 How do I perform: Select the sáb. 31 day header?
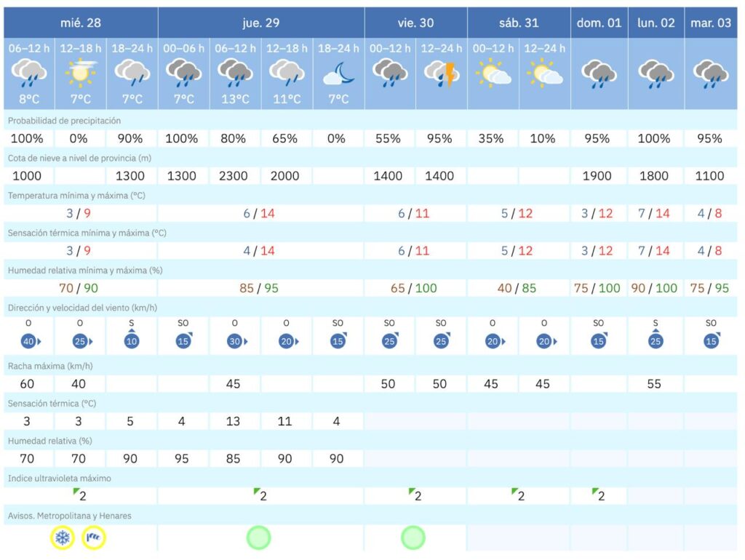[518, 23]
